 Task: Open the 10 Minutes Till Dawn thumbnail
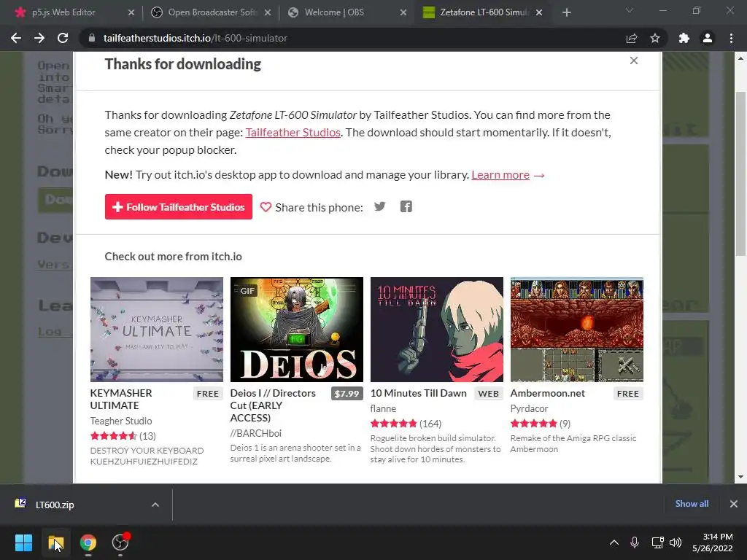click(436, 330)
